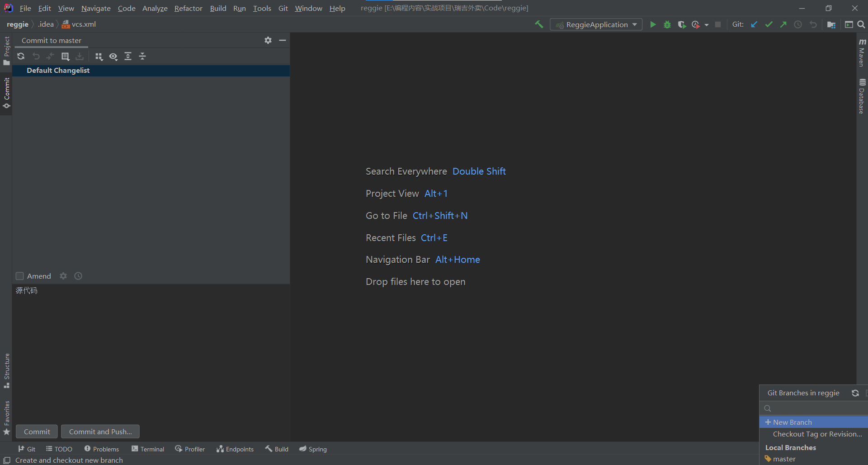Click the Git commit checkmark icon
The width and height of the screenshot is (868, 465).
coord(769,24)
